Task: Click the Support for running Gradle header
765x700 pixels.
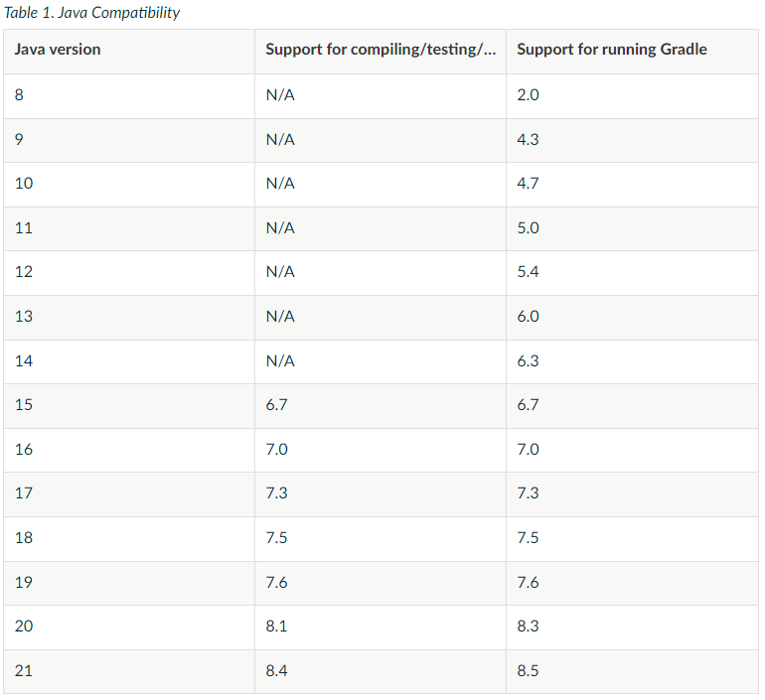Action: [632, 52]
